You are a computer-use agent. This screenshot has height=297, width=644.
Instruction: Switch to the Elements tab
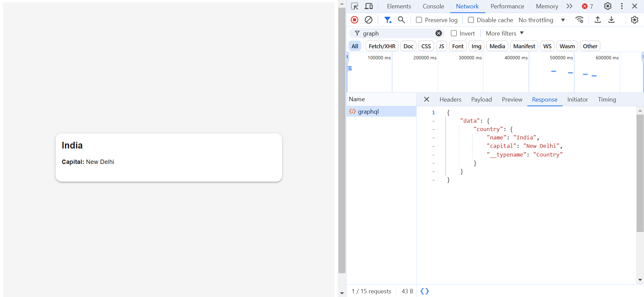(399, 6)
